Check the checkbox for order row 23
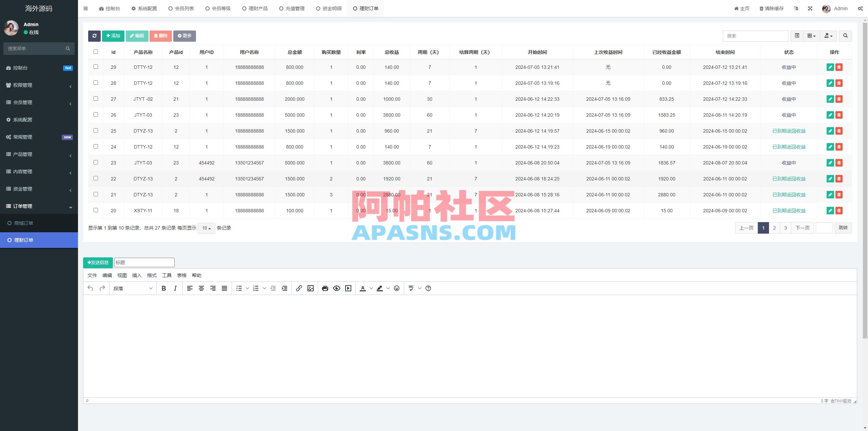 pos(95,162)
